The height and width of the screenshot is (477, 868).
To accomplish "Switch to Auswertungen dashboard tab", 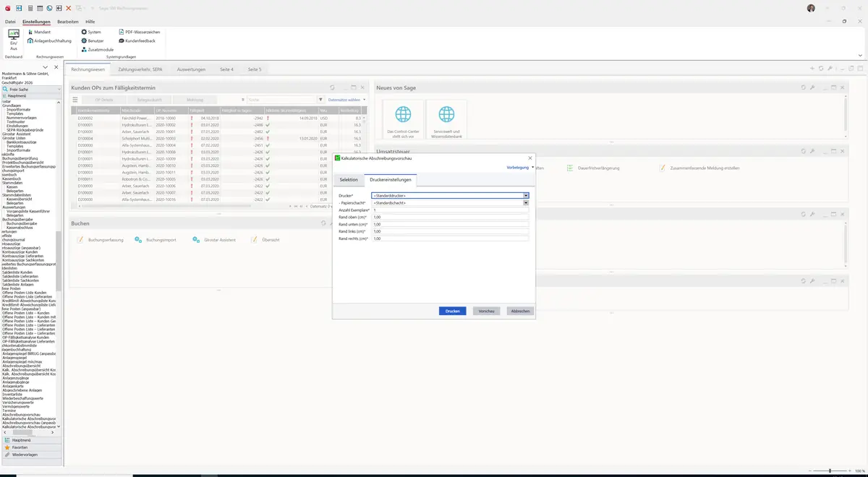I will tap(191, 69).
